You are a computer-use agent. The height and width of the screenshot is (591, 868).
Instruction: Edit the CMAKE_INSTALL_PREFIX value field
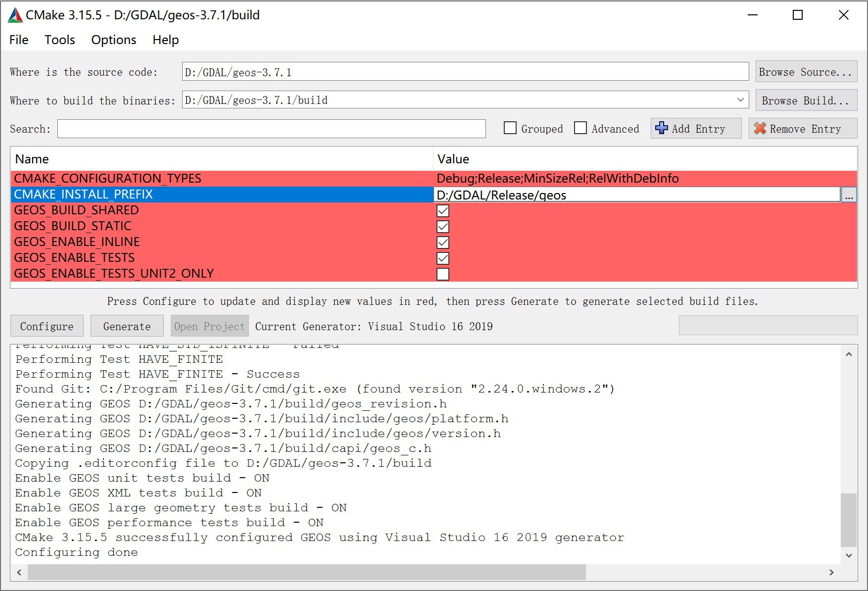point(637,195)
